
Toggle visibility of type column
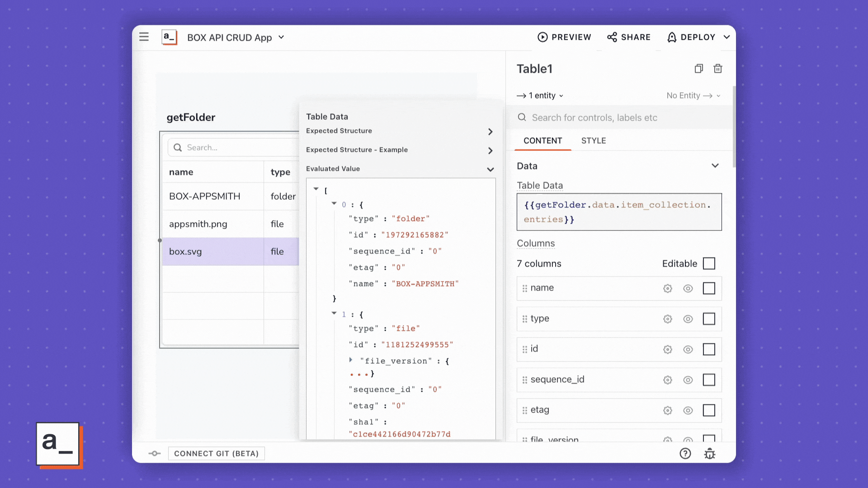(688, 319)
